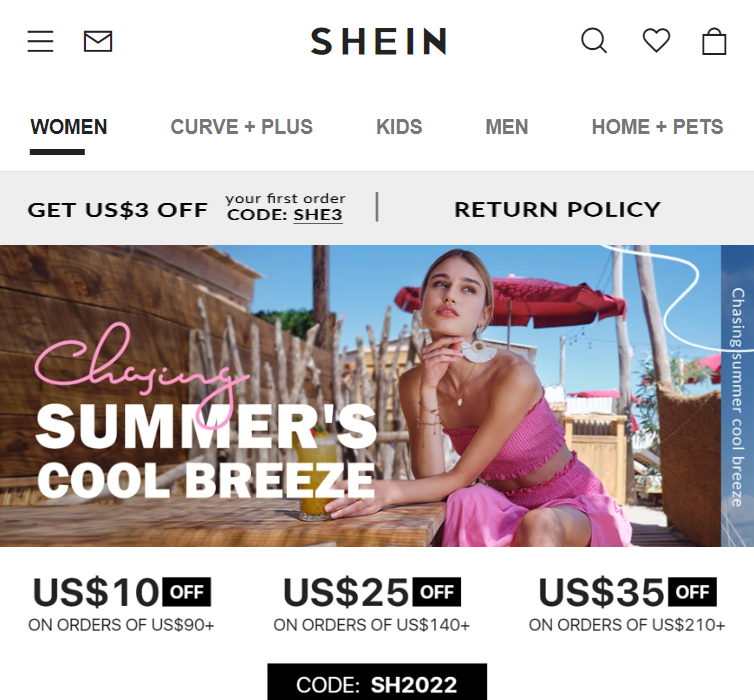Open the envelope messages icon
754x700 pixels.
pyautogui.click(x=98, y=41)
